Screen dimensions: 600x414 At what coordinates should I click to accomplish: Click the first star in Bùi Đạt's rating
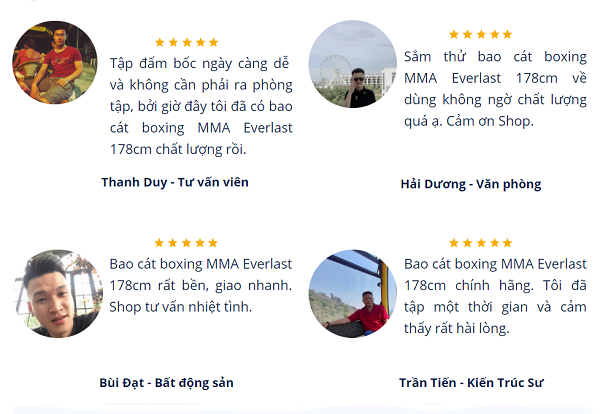[160, 243]
